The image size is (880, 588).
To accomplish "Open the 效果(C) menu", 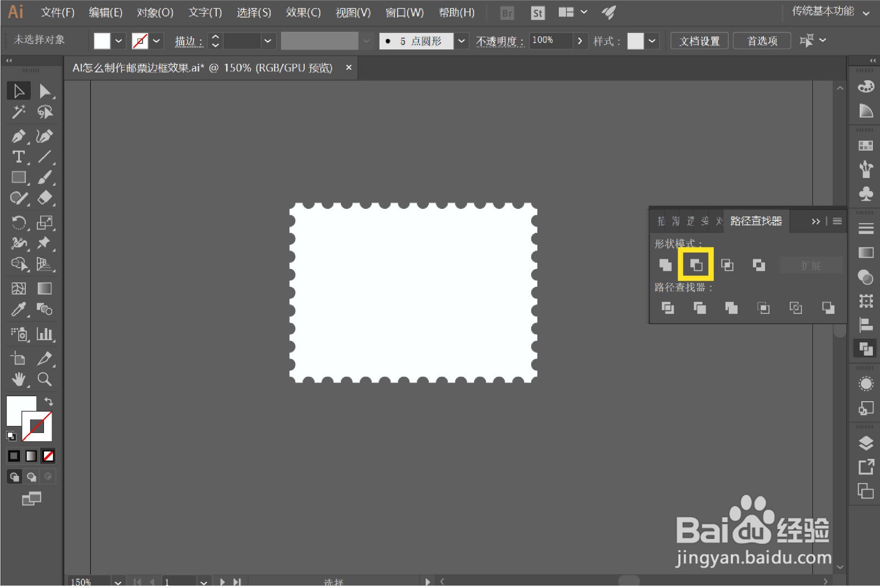I will click(303, 12).
